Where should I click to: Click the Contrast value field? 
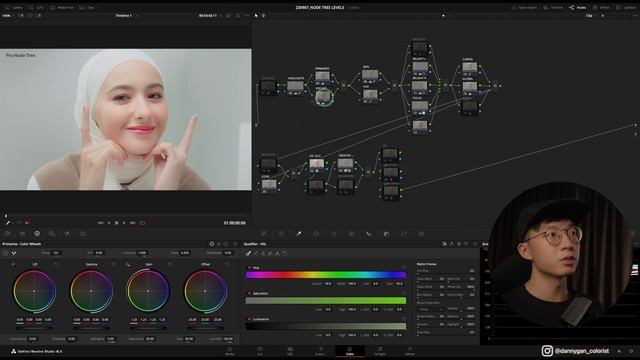(x=142, y=253)
